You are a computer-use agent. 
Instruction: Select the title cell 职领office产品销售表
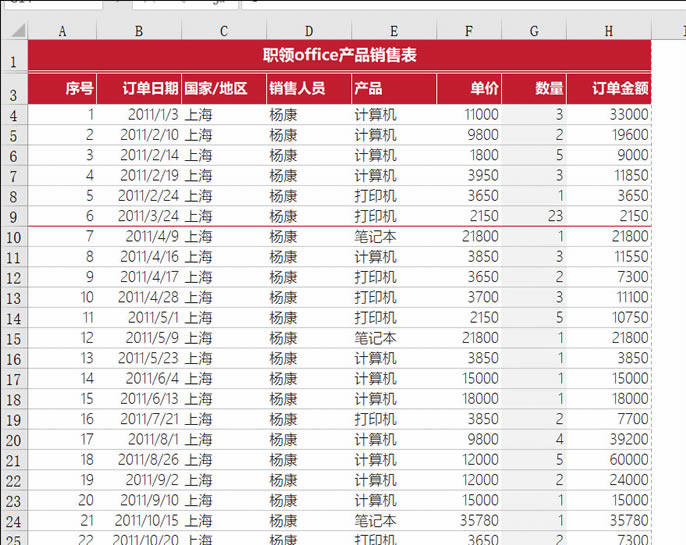click(x=339, y=56)
